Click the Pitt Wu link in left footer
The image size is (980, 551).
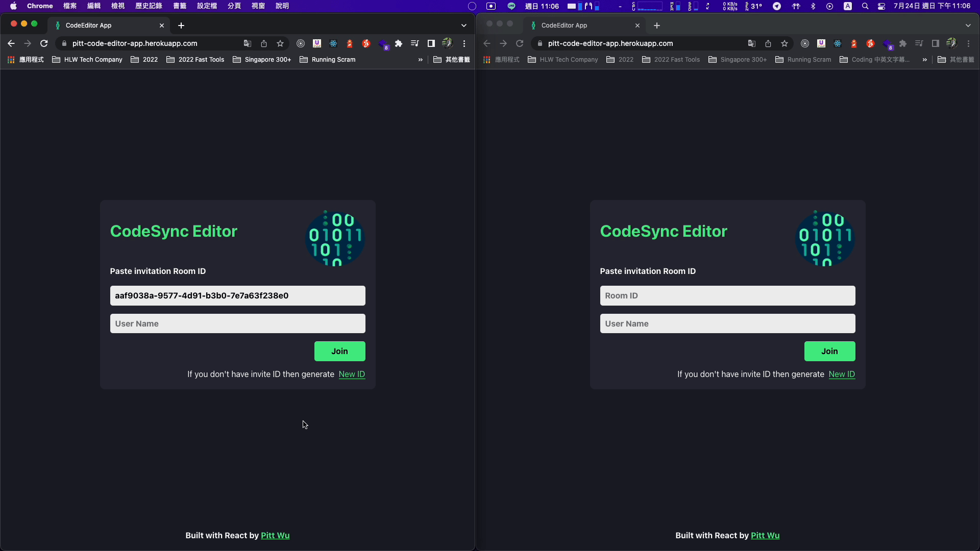[275, 535]
